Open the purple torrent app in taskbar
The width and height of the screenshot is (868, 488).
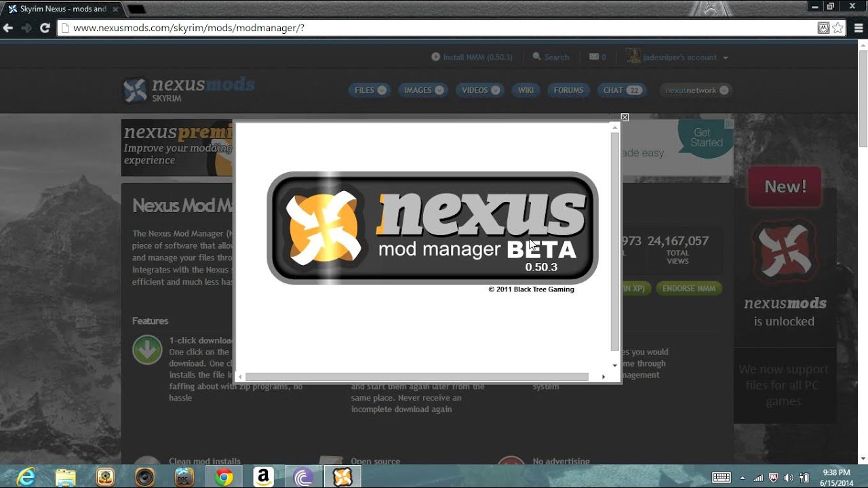click(303, 477)
